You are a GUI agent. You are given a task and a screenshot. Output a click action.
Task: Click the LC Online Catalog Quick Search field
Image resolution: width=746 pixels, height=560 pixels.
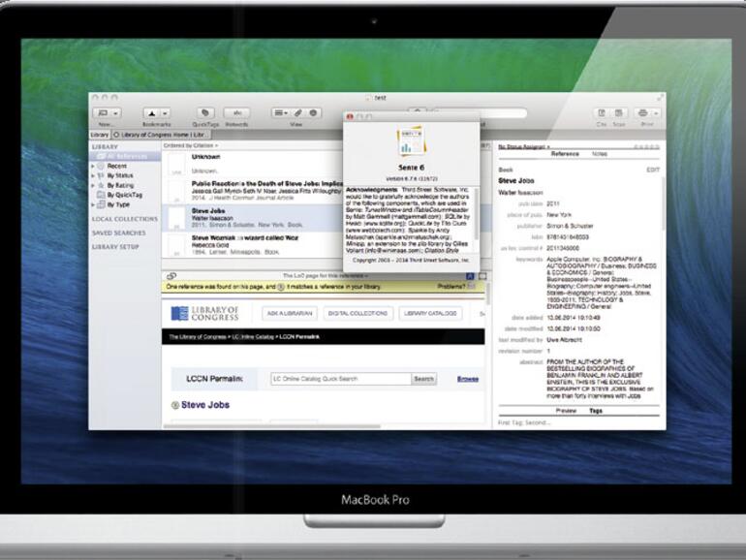click(341, 379)
